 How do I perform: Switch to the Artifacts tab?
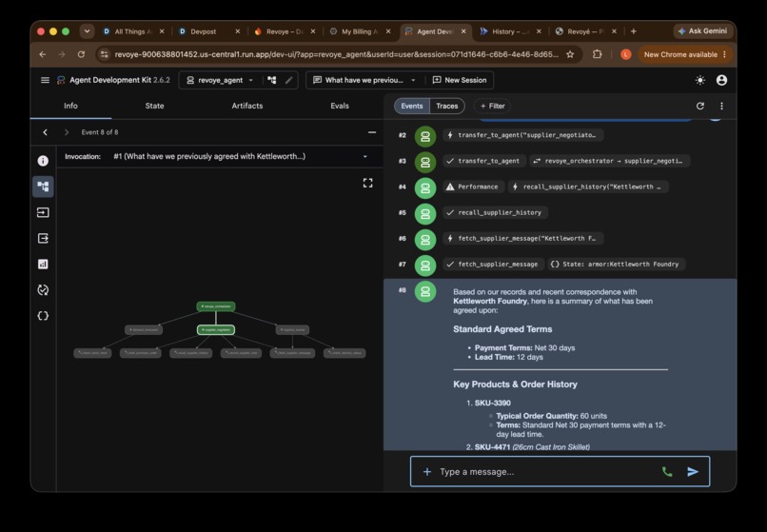click(x=247, y=106)
